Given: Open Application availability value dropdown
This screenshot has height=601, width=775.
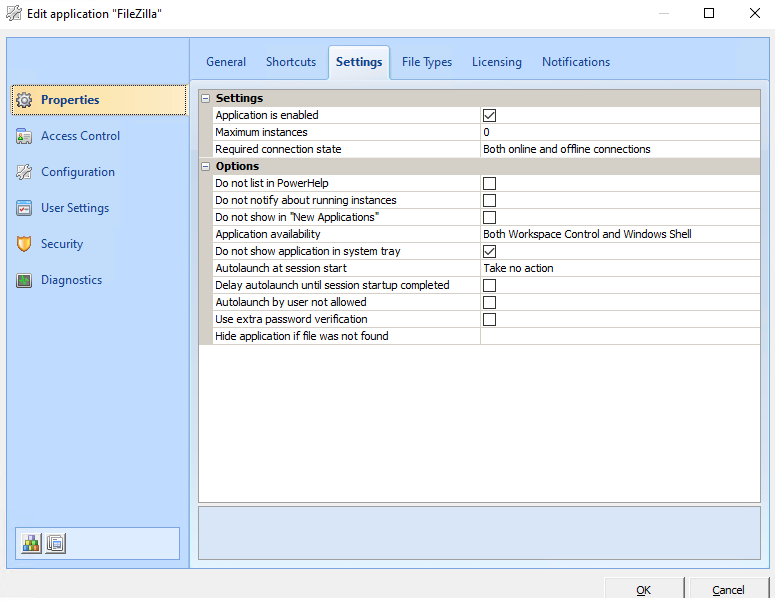Looking at the screenshot, I should click(x=620, y=234).
